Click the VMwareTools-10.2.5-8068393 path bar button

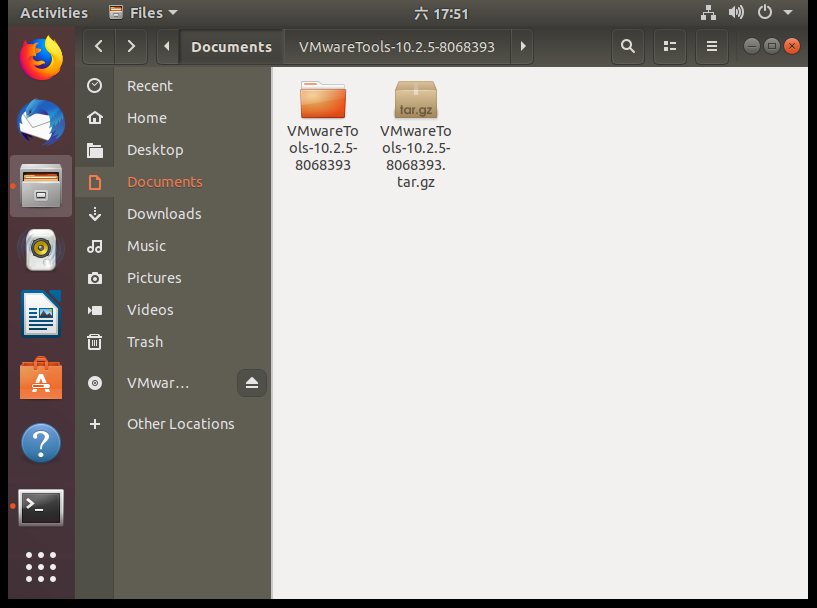397,46
